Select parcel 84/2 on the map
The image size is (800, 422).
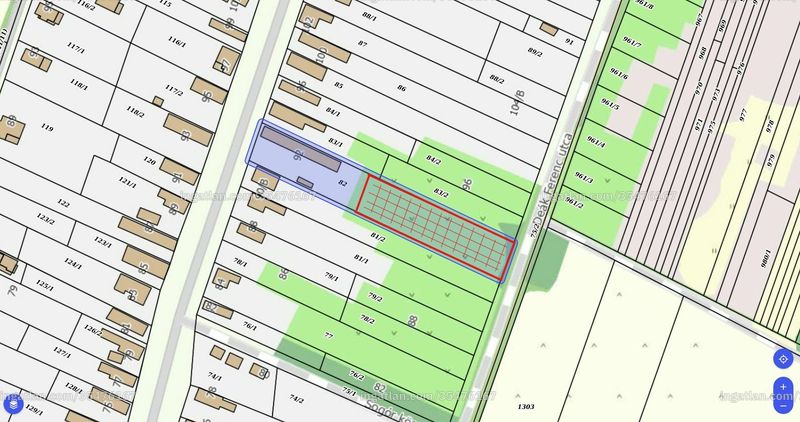[x=433, y=160]
